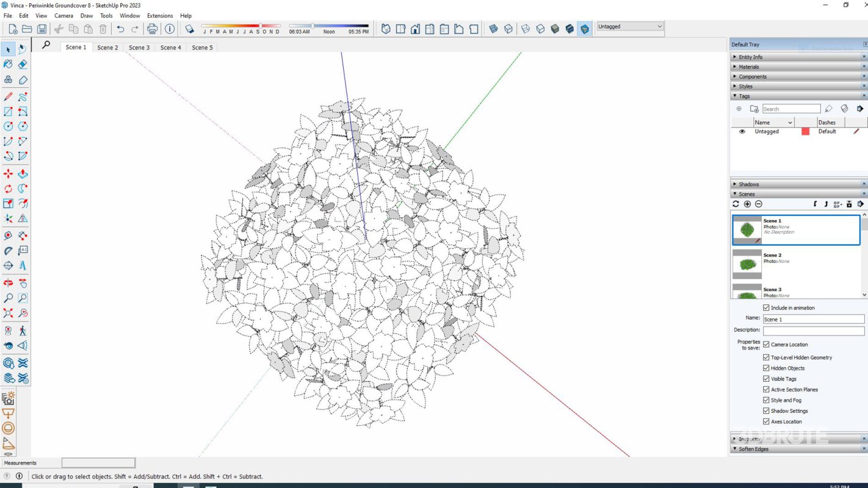868x488 pixels.
Task: Click the Update Scene button
Action: tap(736, 204)
